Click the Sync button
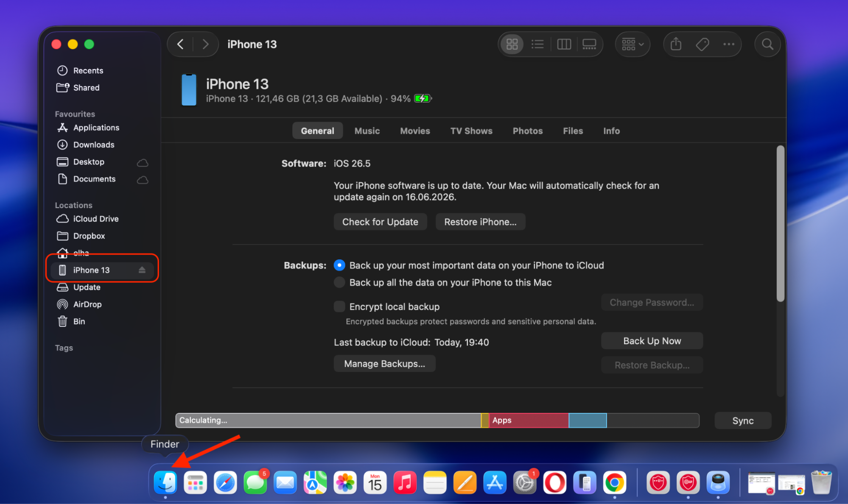848x504 pixels. 743,420
